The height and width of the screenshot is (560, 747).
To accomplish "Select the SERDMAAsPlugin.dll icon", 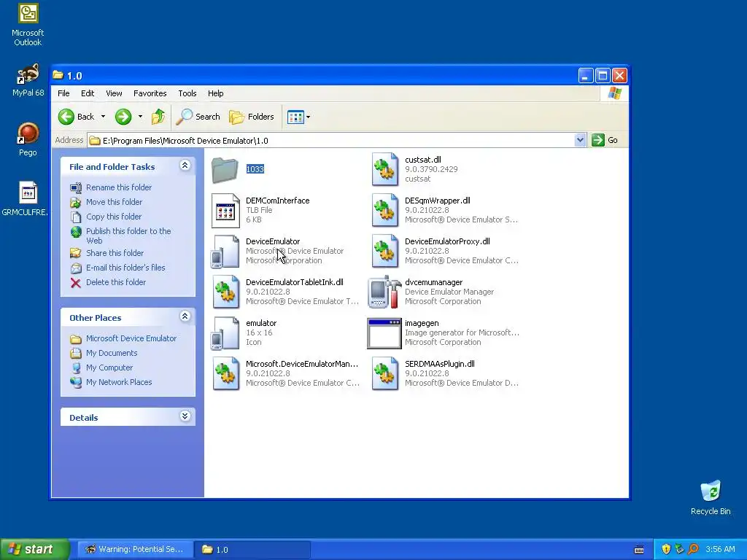I will (385, 374).
